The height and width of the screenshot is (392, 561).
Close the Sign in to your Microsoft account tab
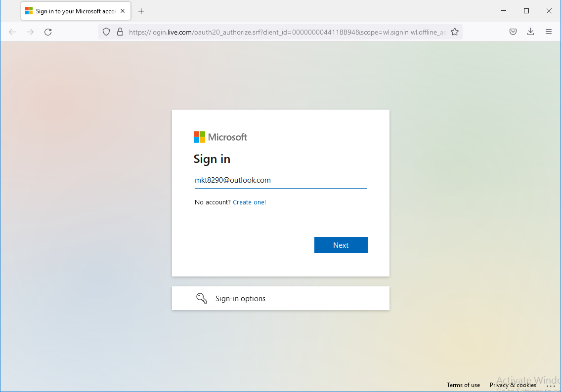123,11
